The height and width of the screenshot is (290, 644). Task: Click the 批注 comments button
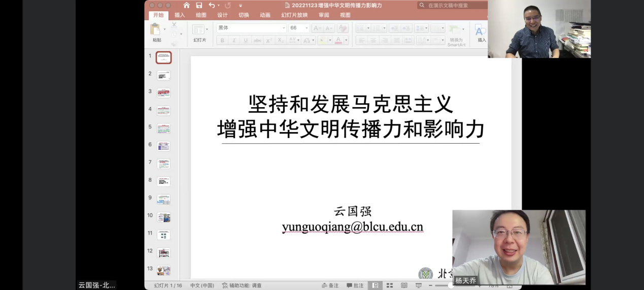355,285
